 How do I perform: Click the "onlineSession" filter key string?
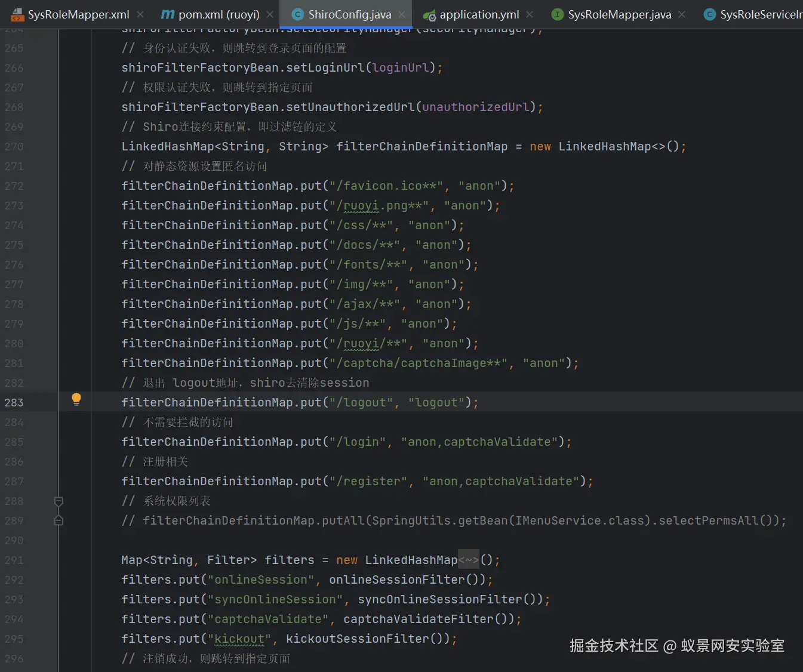[261, 579]
